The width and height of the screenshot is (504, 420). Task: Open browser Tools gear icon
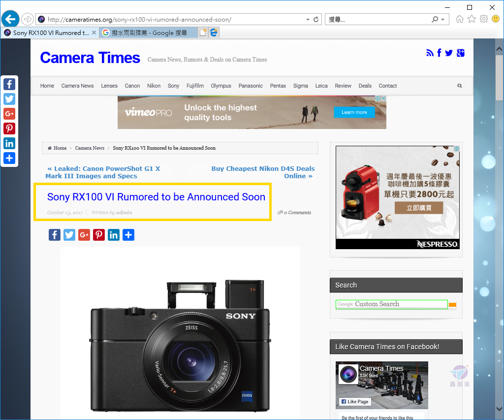point(484,19)
